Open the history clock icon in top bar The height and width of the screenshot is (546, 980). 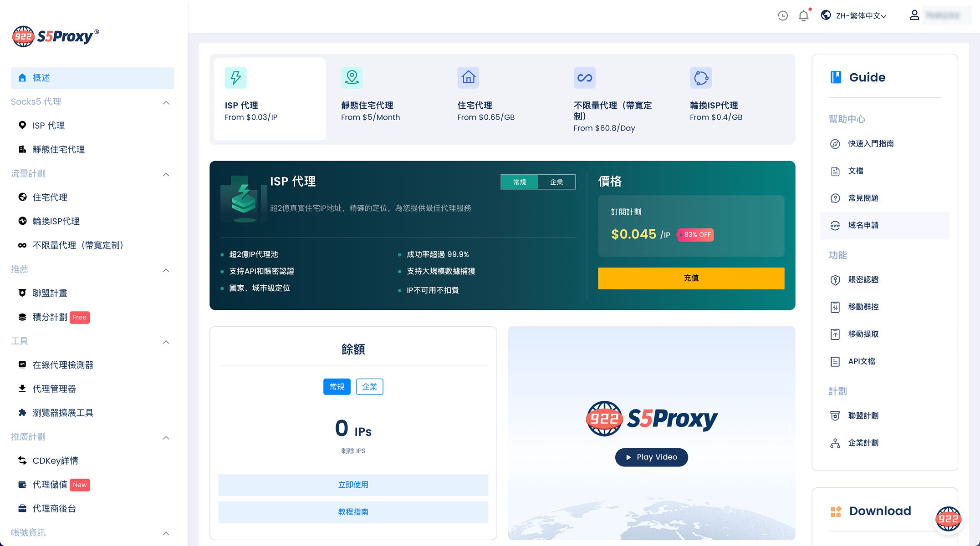pyautogui.click(x=782, y=15)
